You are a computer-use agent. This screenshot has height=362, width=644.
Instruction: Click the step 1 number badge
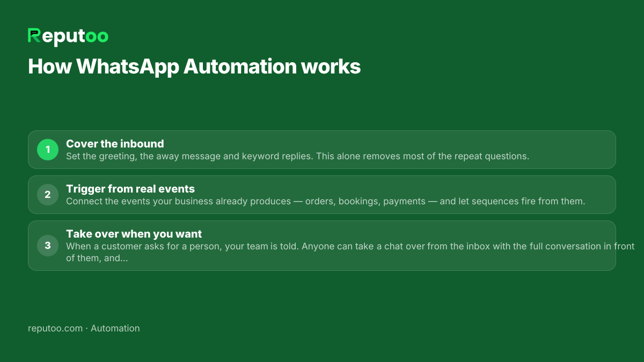click(x=48, y=150)
